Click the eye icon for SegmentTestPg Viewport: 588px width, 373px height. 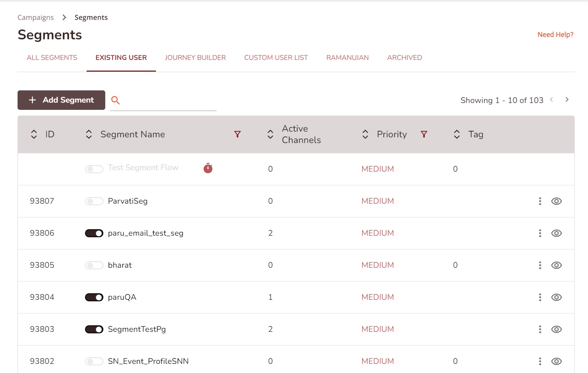coord(556,329)
